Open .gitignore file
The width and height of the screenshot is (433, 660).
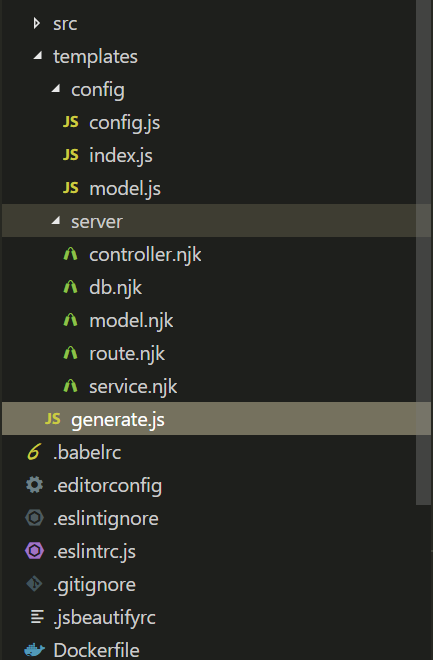click(x=94, y=585)
